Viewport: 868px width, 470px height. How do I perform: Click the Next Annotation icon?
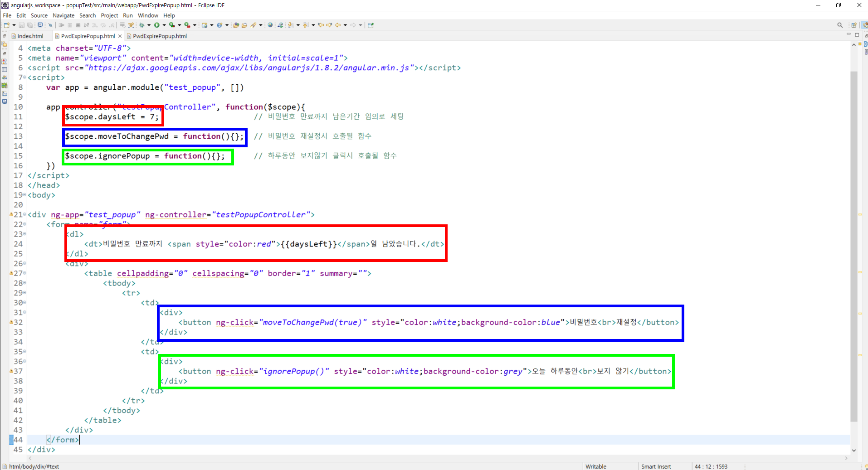point(290,25)
